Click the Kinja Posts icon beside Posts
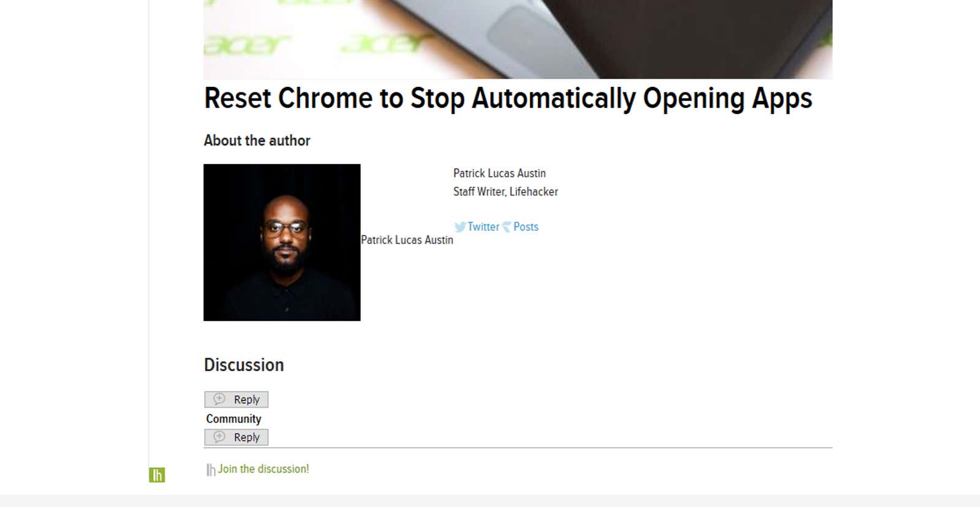The image size is (980, 507). coord(507,227)
